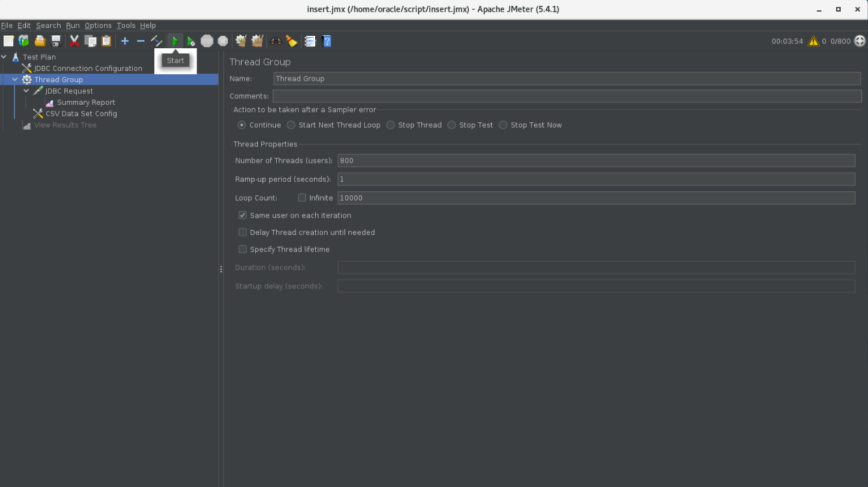This screenshot has height=487, width=868.
Task: Select Summary Report in the tree
Action: click(86, 102)
